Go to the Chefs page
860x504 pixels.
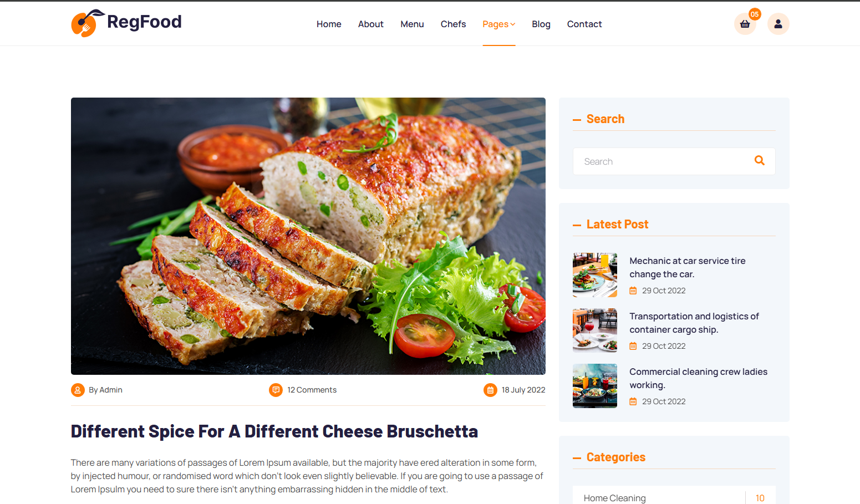(453, 24)
